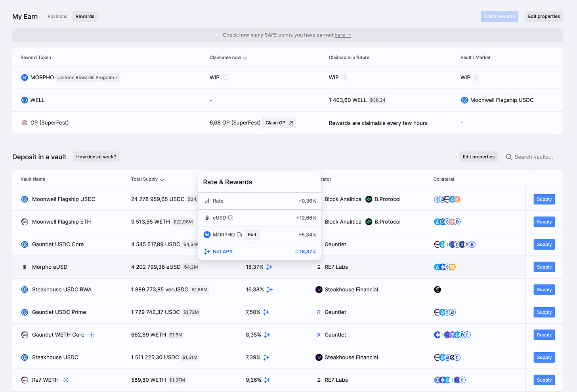
Task: Focus the Search vaults input field
Action: tap(533, 157)
